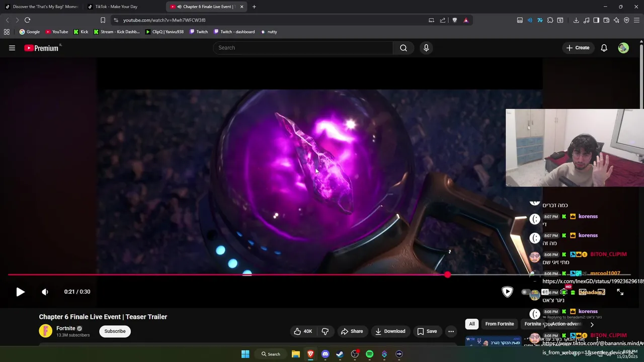Play the Fortnite teaser video
The image size is (644, 362).
(20, 292)
